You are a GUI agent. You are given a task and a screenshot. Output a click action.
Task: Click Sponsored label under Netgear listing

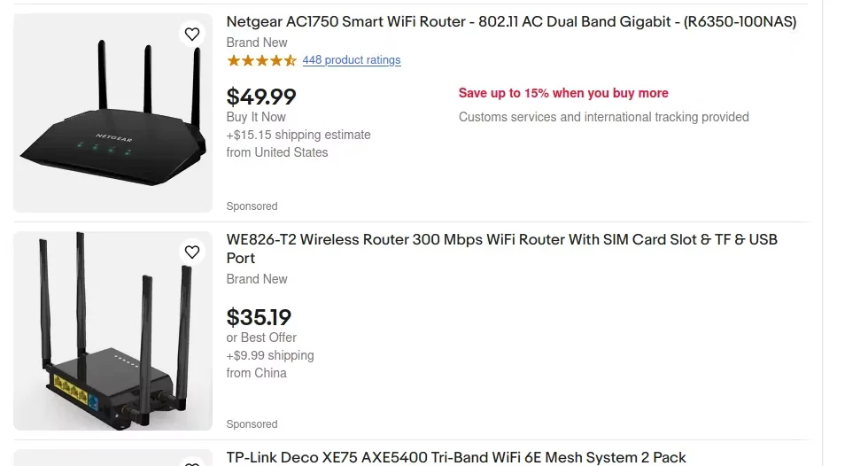click(252, 206)
